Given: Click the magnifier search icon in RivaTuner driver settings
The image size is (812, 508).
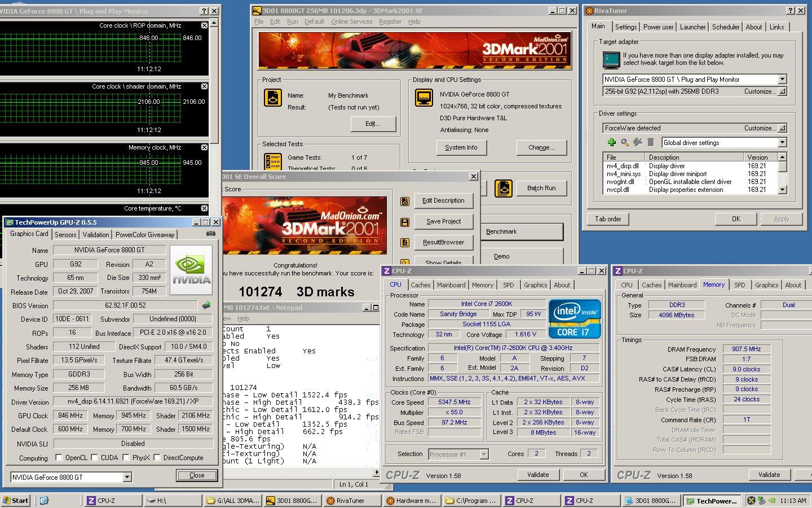Looking at the screenshot, I should click(x=625, y=142).
